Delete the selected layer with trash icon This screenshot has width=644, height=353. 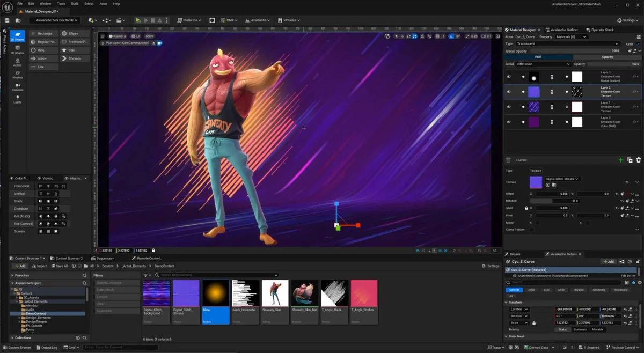[638, 160]
